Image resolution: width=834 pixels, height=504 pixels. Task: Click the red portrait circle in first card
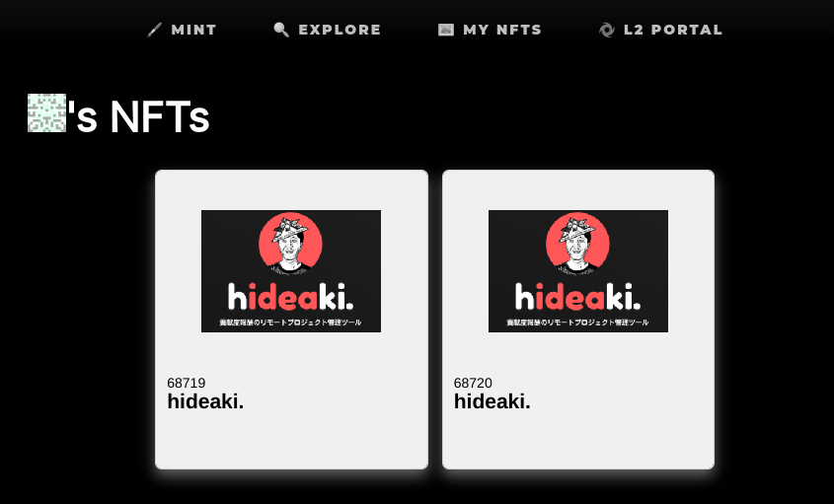290,244
